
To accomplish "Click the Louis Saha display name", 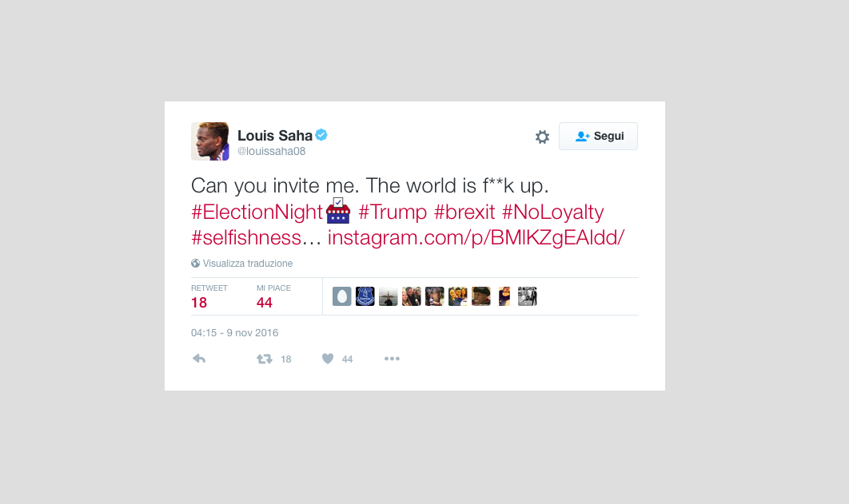I will tap(275, 136).
